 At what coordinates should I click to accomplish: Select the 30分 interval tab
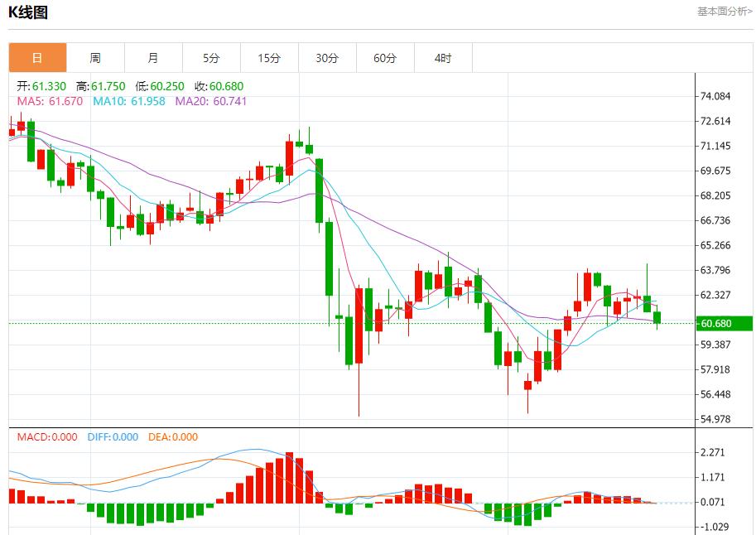(x=327, y=58)
